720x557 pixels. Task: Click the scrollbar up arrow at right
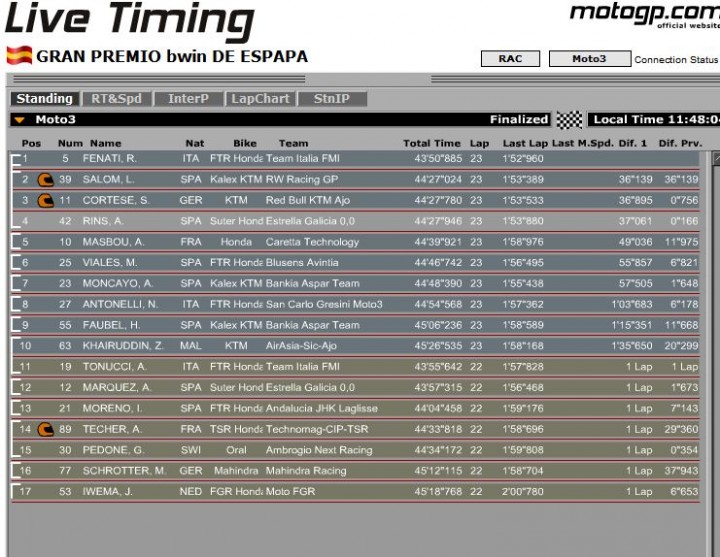point(716,159)
